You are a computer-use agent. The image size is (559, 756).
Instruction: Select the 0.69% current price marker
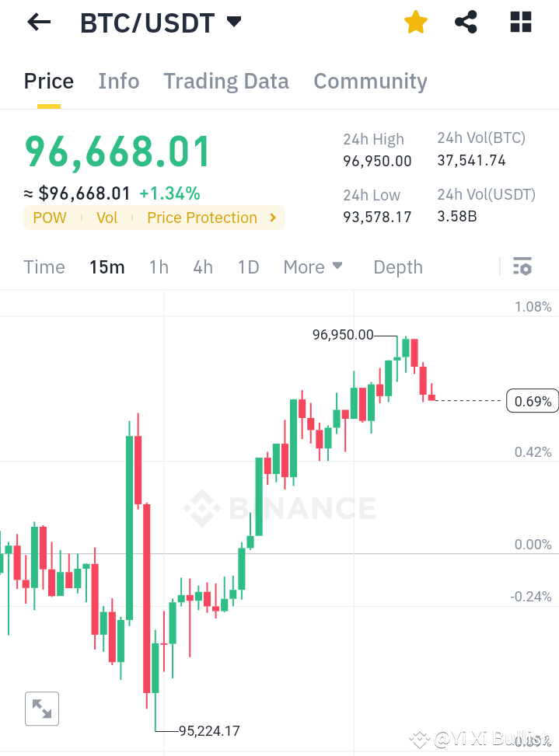tap(532, 401)
